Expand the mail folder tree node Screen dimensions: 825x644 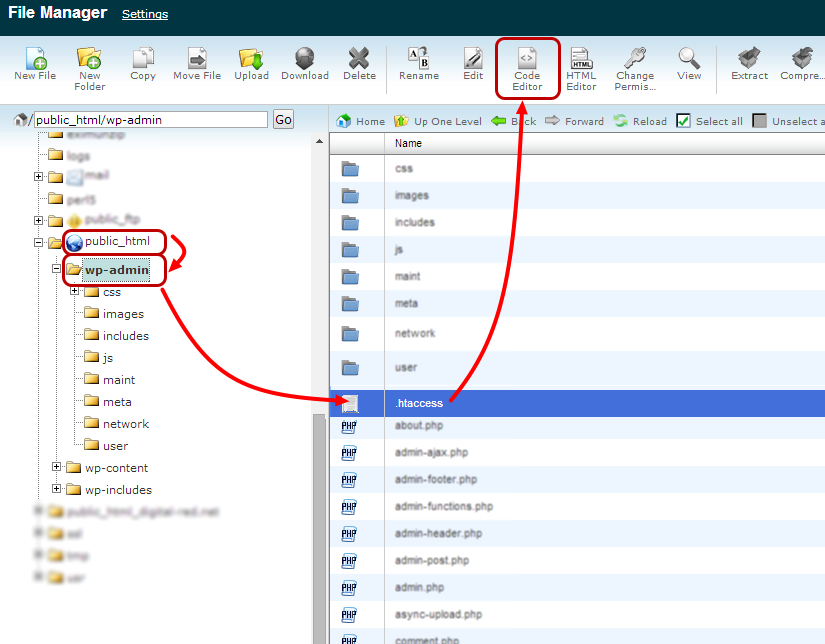pos(38,176)
